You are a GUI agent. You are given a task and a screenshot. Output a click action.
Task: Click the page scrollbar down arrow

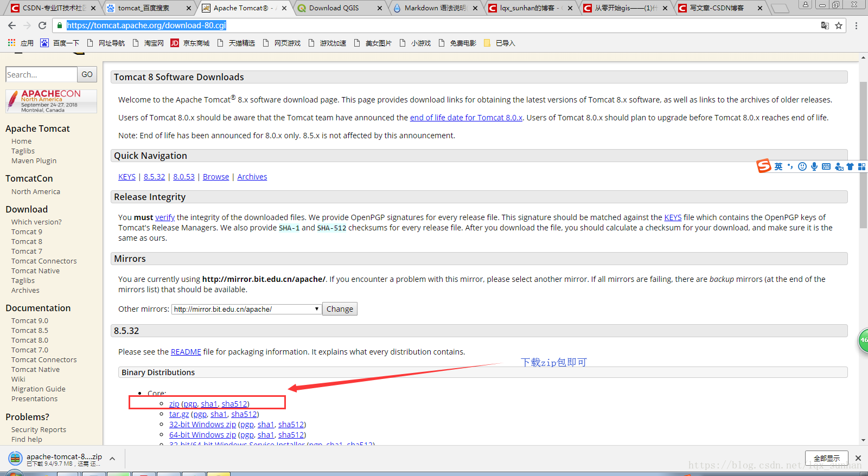tap(863, 440)
